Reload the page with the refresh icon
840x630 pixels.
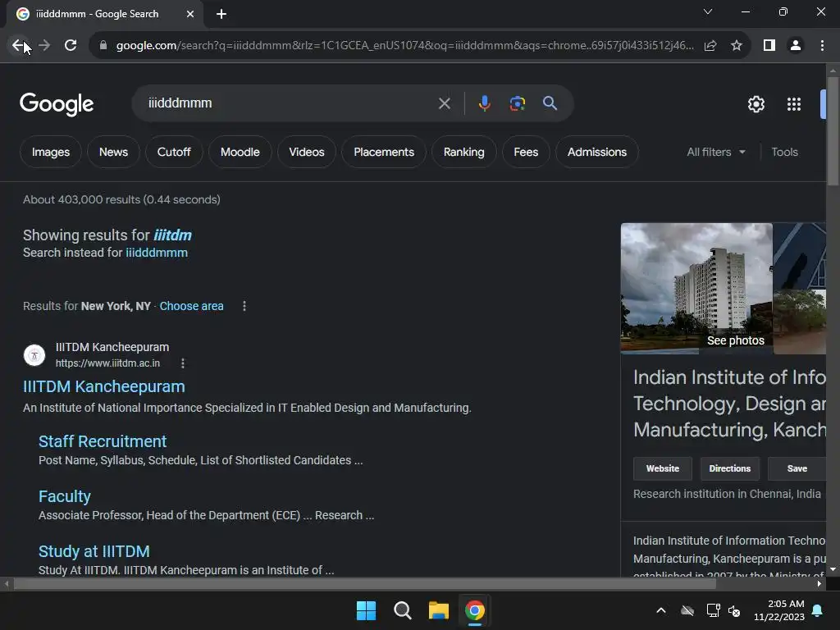[x=71, y=46]
